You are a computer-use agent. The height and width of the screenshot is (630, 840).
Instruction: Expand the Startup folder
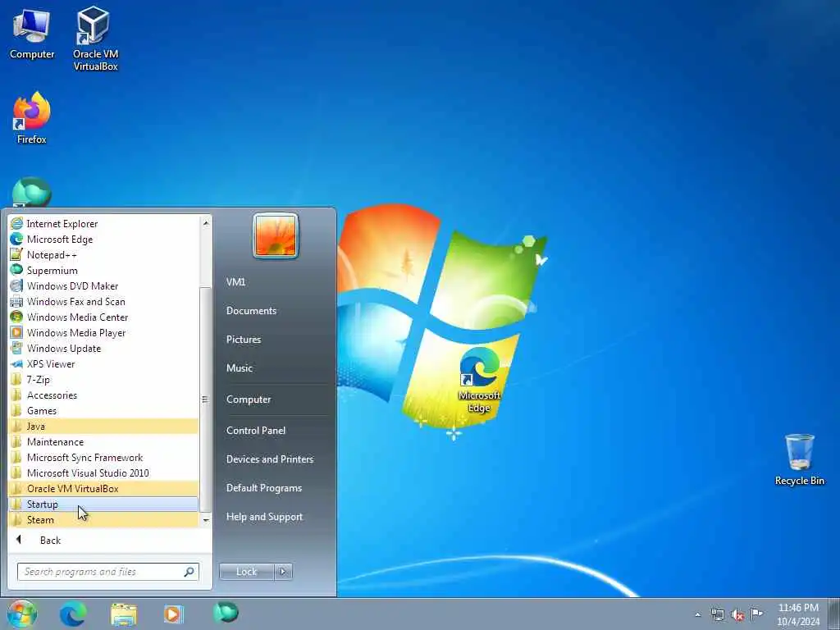point(103,504)
